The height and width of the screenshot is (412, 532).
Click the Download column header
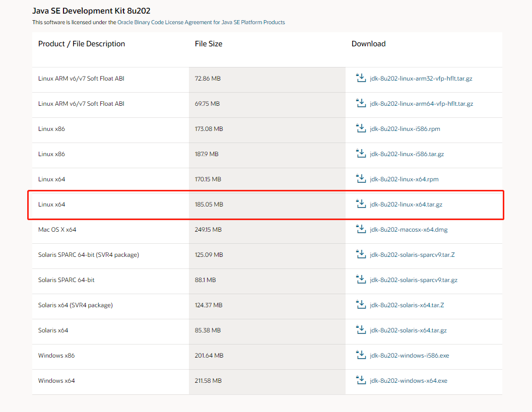[368, 44]
